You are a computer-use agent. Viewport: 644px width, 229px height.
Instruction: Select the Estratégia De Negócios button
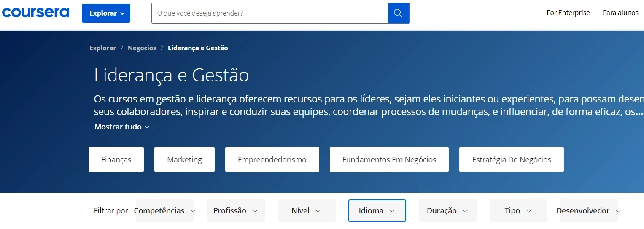pyautogui.click(x=512, y=159)
